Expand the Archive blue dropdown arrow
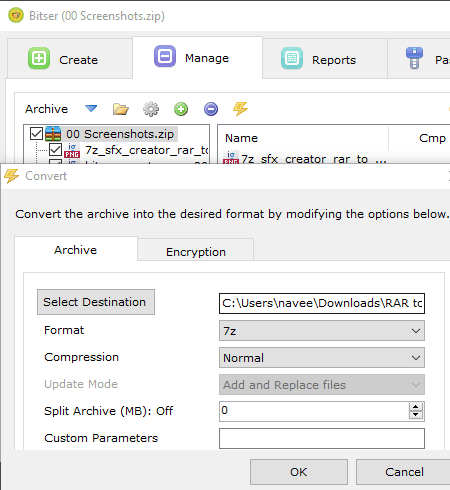Viewport: 450px width, 490px height. click(91, 108)
